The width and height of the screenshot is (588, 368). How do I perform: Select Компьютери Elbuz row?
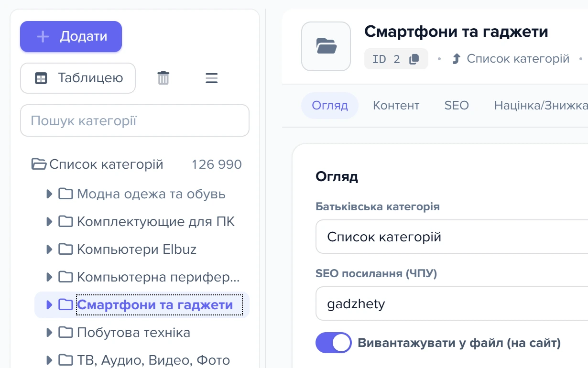137,249
